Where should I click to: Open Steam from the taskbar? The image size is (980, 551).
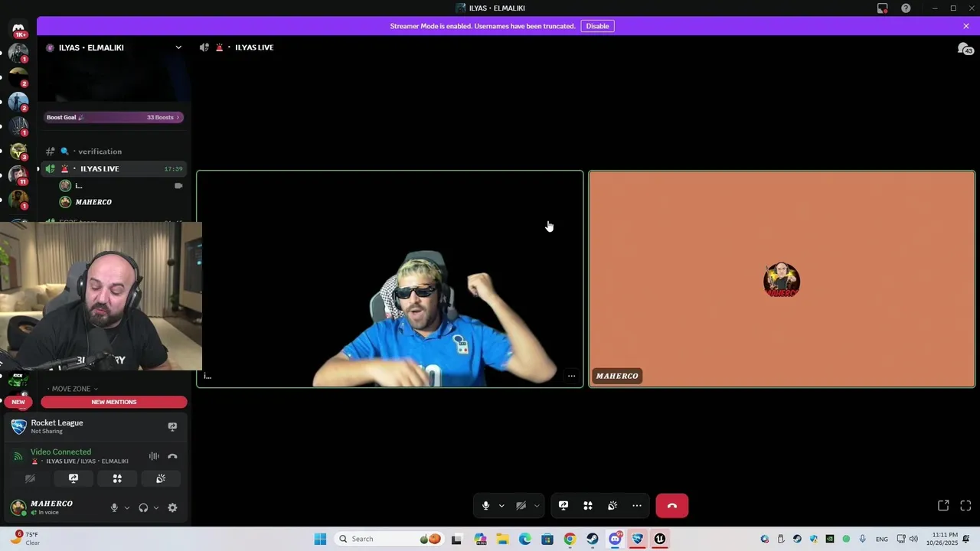(x=593, y=539)
